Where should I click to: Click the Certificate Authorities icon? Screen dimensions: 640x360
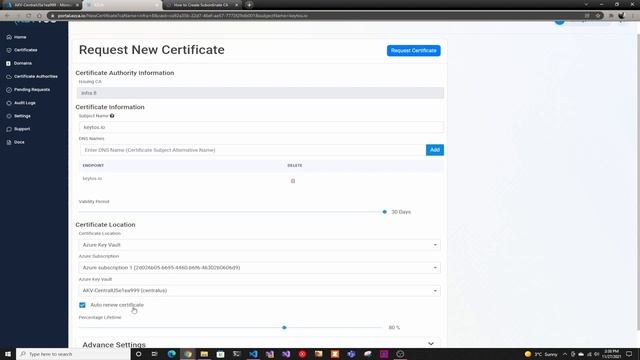9,76
